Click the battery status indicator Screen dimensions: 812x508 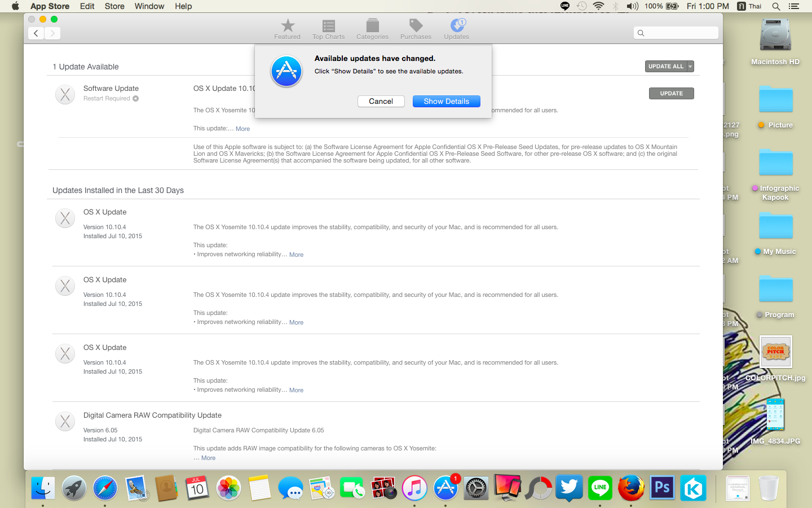(662, 6)
